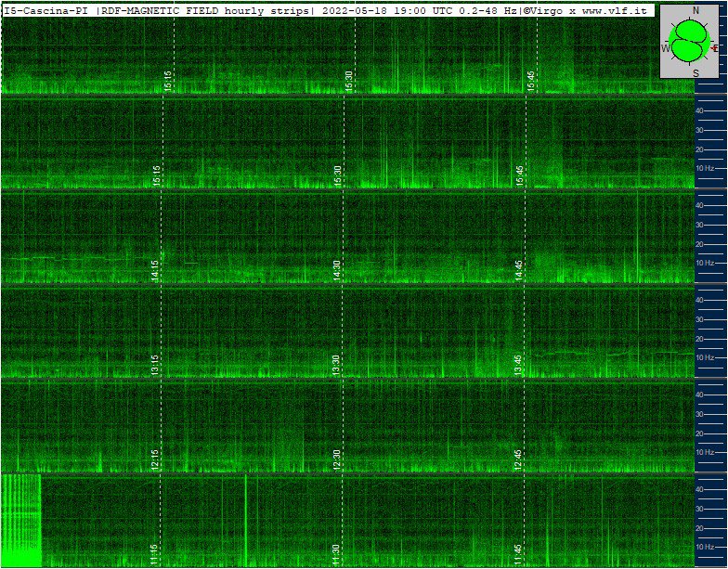This screenshot has width=728, height=569.
Task: Click the S label on the compass
Action: 696,72
